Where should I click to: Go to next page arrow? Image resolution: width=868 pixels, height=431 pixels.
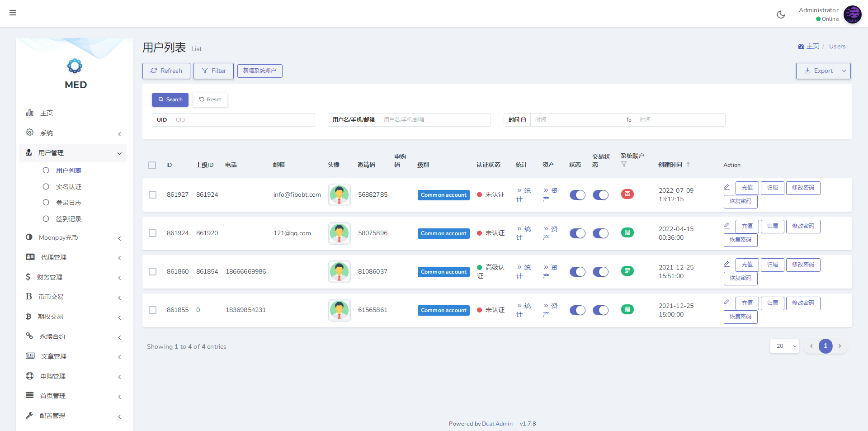(840, 346)
